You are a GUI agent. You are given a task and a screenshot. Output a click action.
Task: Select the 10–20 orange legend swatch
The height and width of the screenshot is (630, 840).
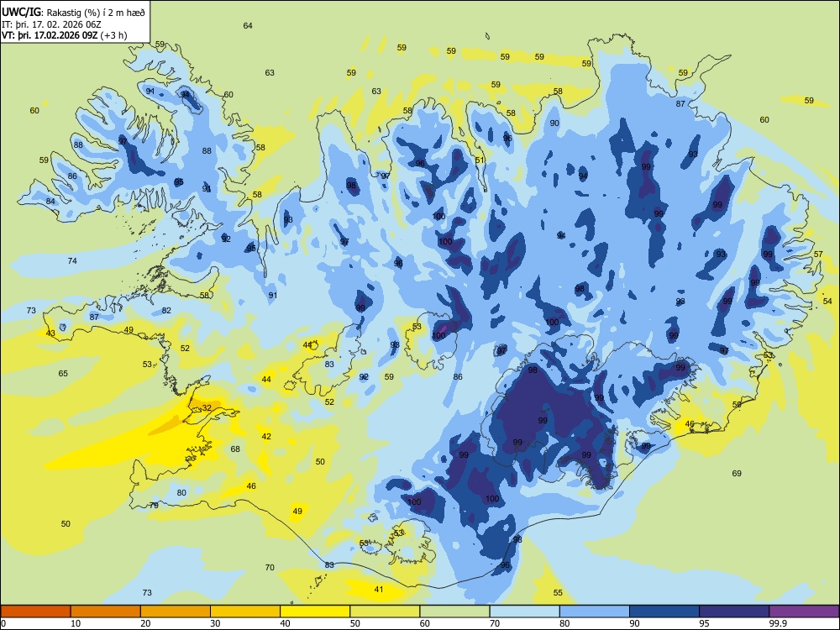pyautogui.click(x=106, y=612)
